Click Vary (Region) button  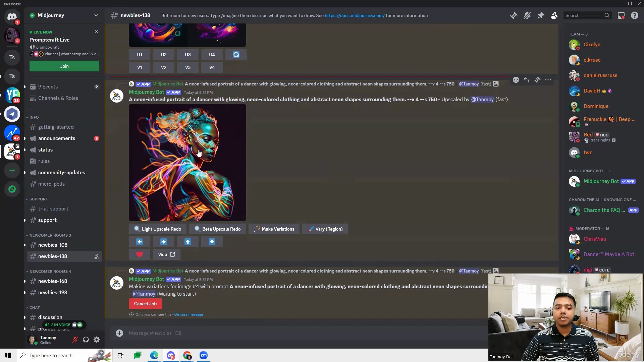tap(325, 229)
